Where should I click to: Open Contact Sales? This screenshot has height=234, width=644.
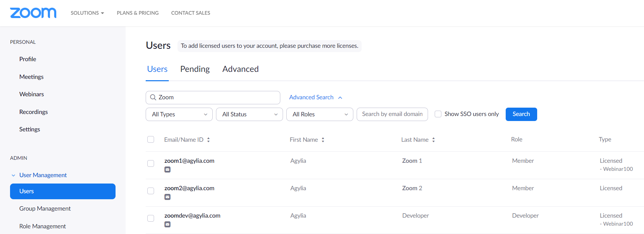[x=191, y=13]
